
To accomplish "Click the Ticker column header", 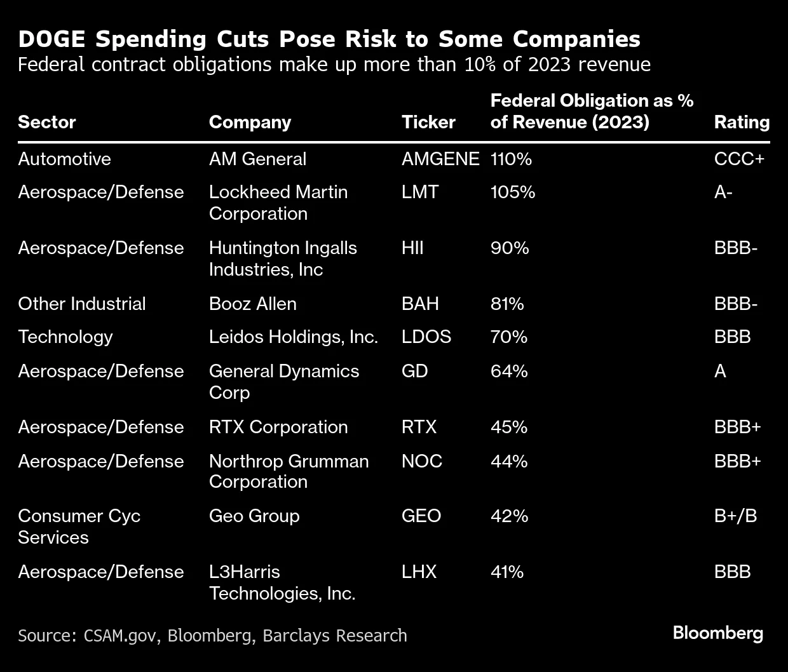I will pyautogui.click(x=428, y=122).
